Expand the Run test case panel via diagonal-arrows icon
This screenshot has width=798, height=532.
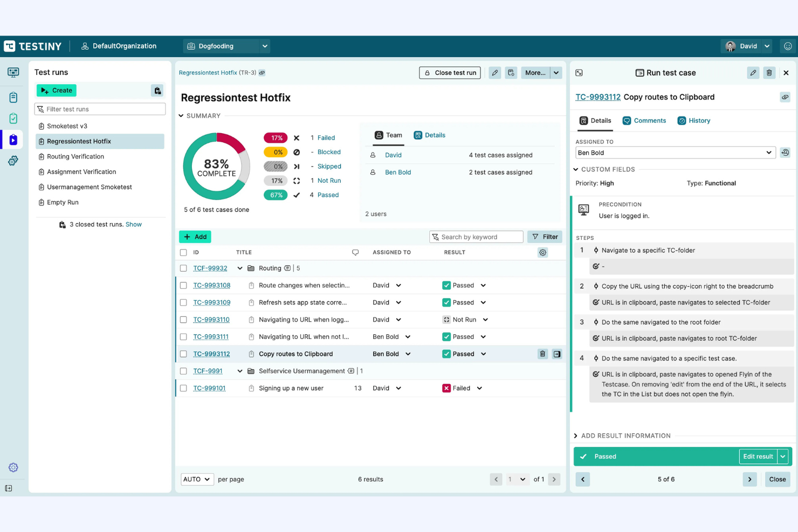[x=579, y=72]
